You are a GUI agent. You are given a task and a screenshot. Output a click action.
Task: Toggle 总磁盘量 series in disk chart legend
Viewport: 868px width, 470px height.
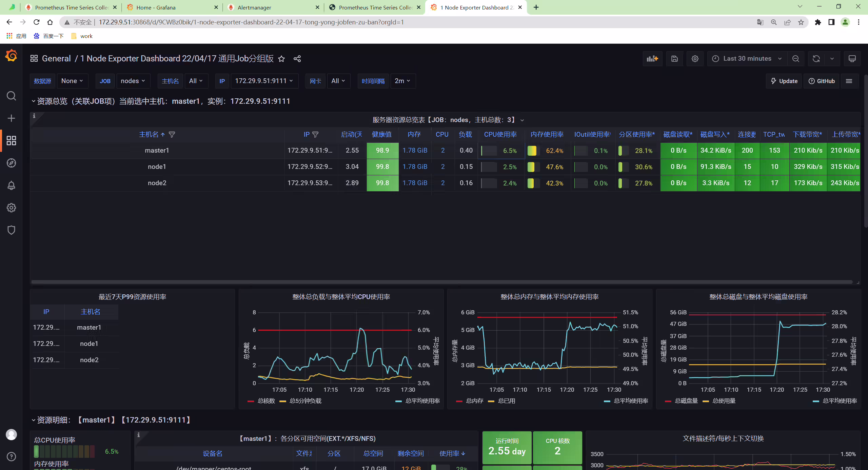click(x=682, y=401)
